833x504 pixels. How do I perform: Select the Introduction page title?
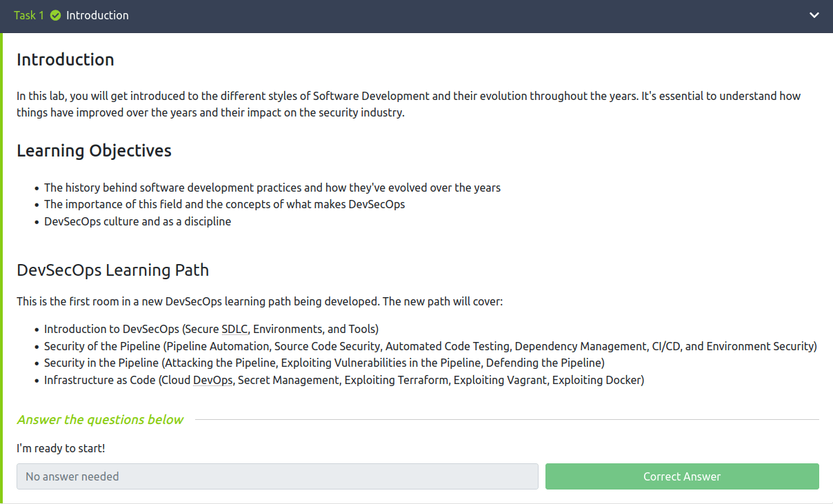[65, 59]
